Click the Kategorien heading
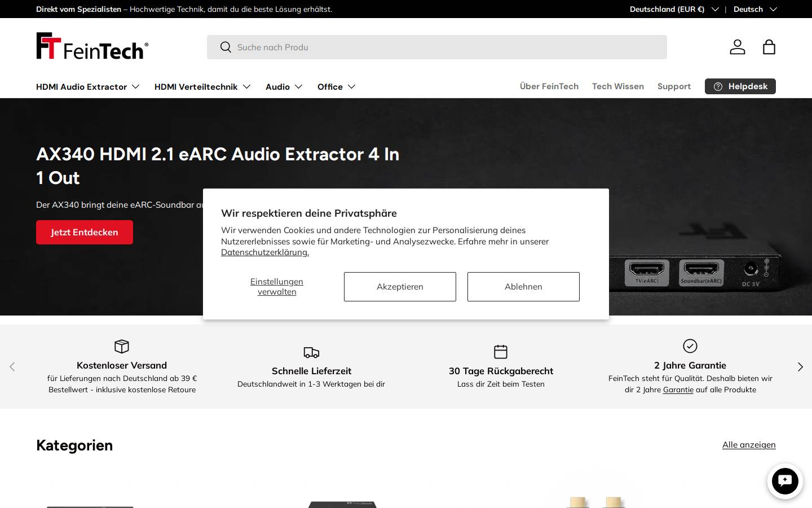812x508 pixels. pyautogui.click(x=74, y=445)
